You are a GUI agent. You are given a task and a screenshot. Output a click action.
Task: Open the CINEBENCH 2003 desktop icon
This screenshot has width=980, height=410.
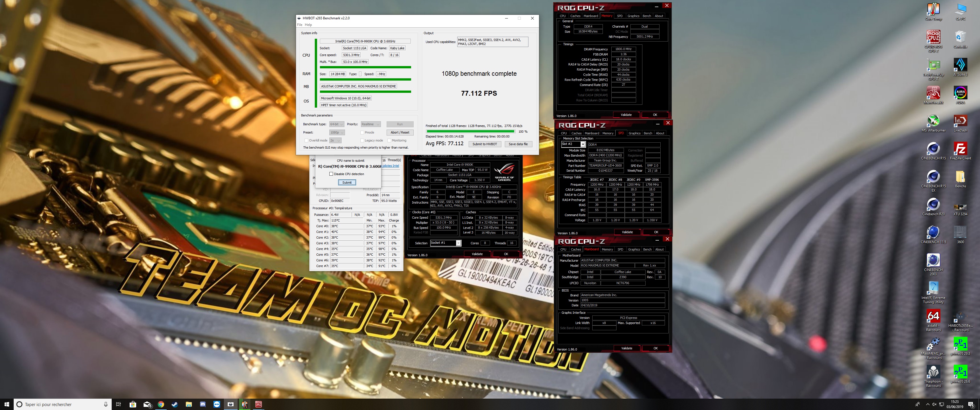pyautogui.click(x=933, y=265)
